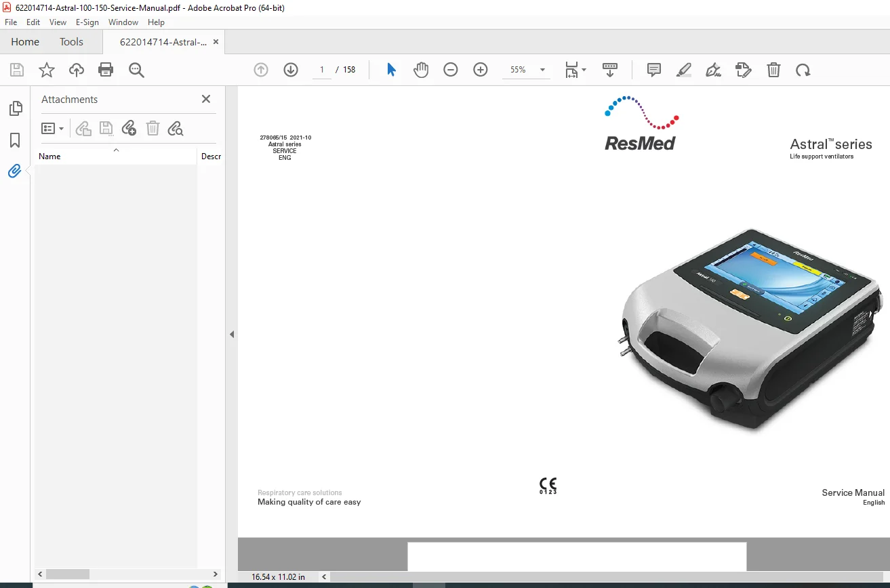Screen dimensions: 890x588
Task: Click the current page number field
Action: (322, 70)
